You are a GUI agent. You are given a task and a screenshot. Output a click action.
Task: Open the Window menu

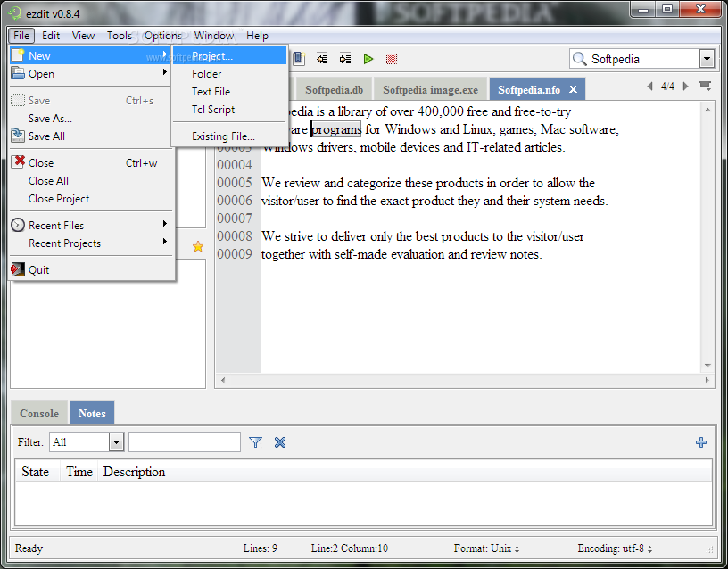click(213, 36)
